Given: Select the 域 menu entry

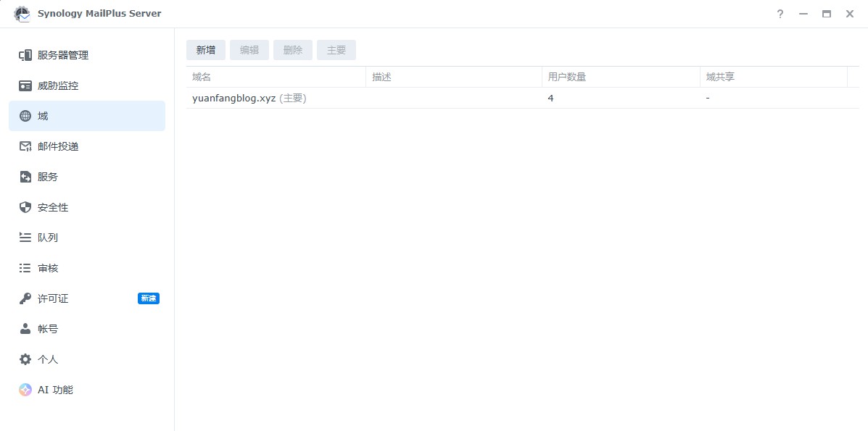Looking at the screenshot, I should click(x=87, y=116).
